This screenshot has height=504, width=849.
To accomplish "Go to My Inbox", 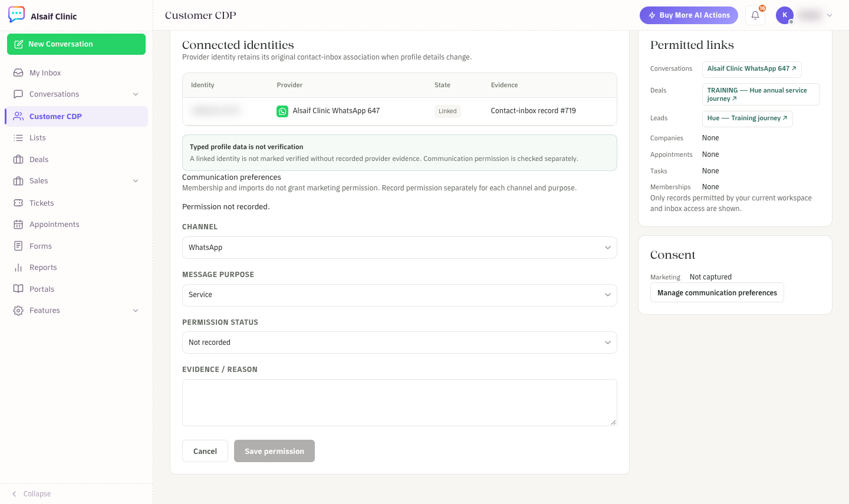I will coord(76,73).
